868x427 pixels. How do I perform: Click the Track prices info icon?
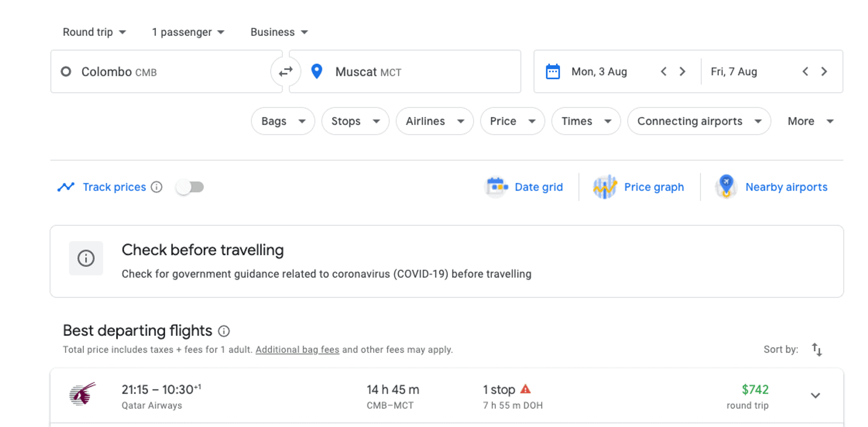(156, 187)
